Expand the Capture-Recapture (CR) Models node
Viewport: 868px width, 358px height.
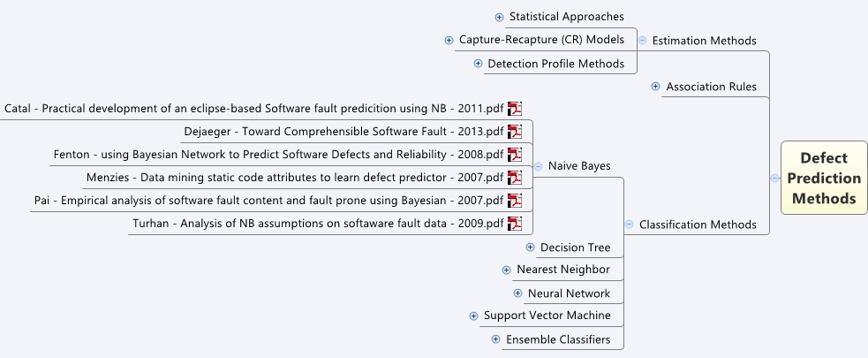point(449,40)
